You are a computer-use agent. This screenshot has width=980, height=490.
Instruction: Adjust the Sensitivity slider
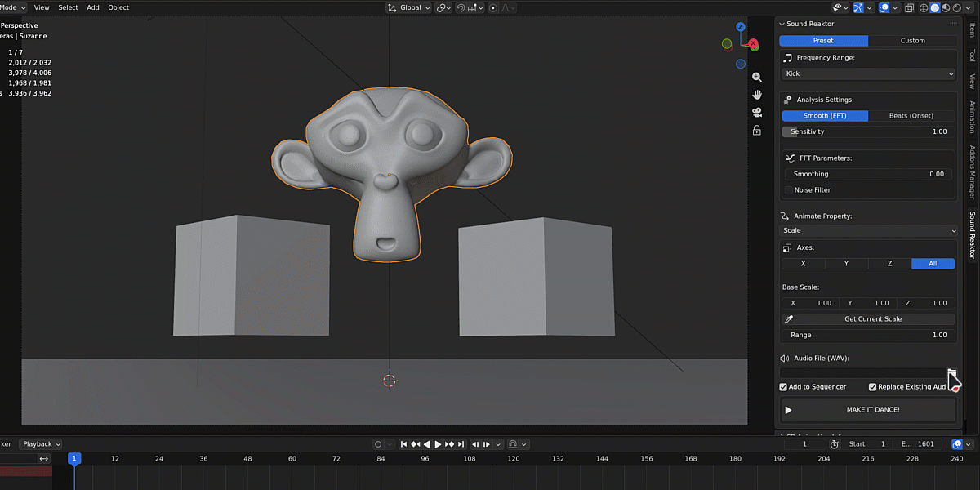pyautogui.click(x=868, y=131)
